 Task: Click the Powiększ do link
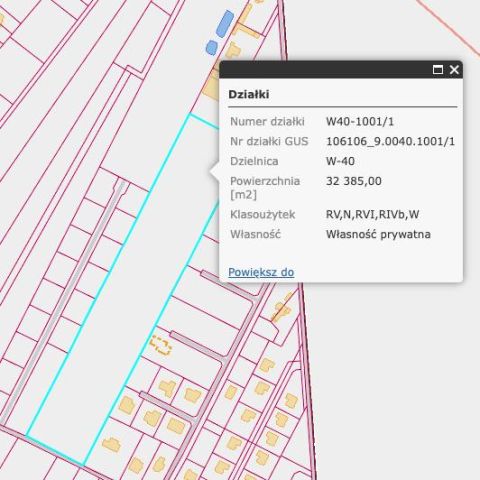click(x=261, y=272)
